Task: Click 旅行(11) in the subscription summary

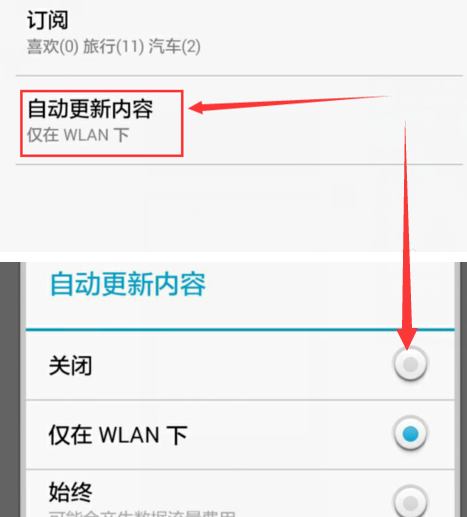Action: click(x=113, y=46)
